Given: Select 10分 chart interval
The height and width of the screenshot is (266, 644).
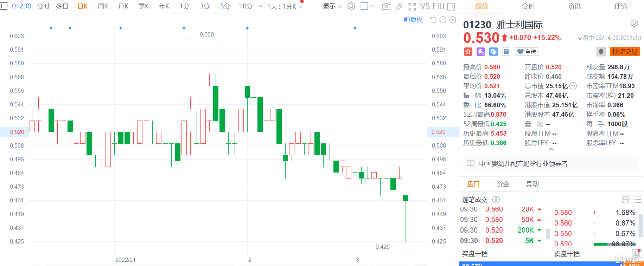Looking at the screenshot, I should 246,6.
